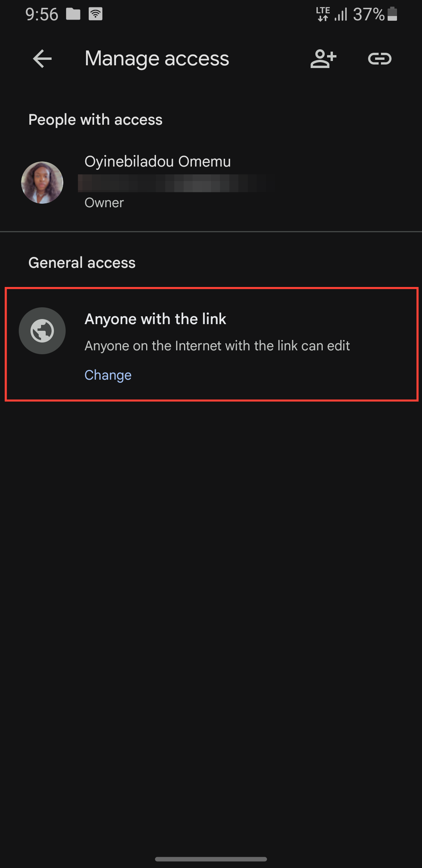Viewport: 422px width, 868px height.
Task: Tap the back arrow to exit Manage access
Action: point(42,59)
